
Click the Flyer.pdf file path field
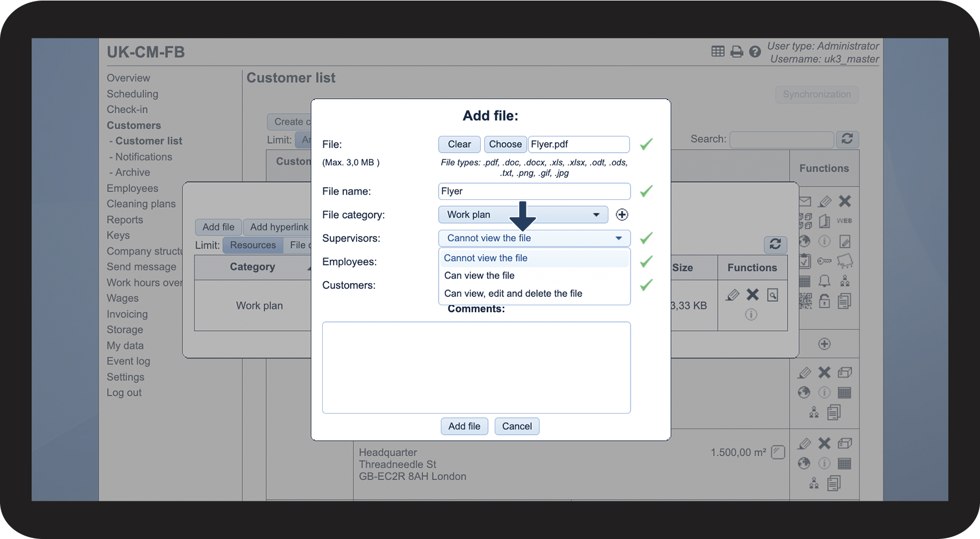578,144
